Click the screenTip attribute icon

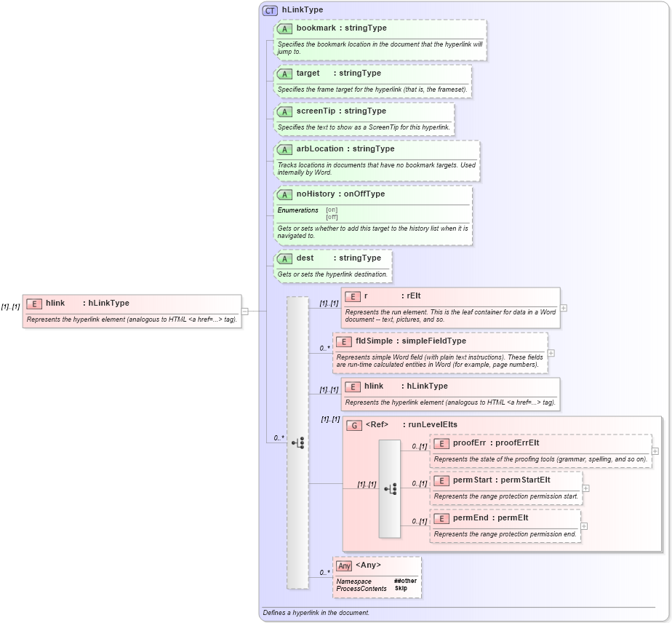(285, 111)
